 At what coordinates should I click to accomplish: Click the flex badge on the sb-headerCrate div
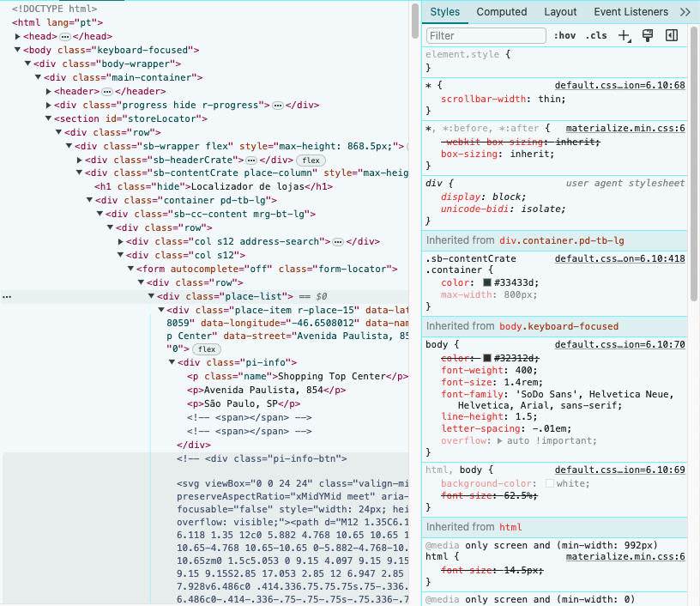click(309, 160)
